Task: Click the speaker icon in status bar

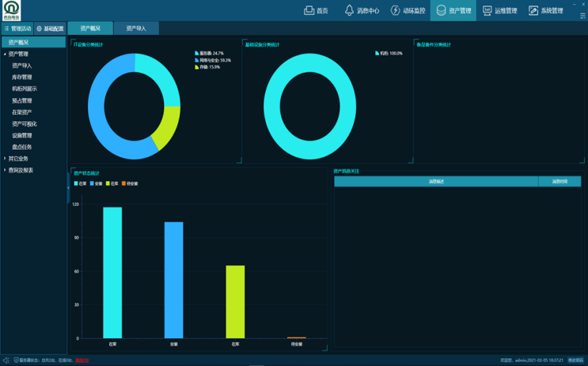Action: [x=6, y=360]
